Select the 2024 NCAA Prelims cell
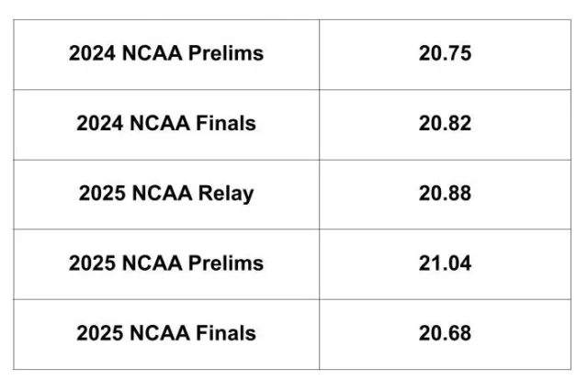 click(166, 55)
